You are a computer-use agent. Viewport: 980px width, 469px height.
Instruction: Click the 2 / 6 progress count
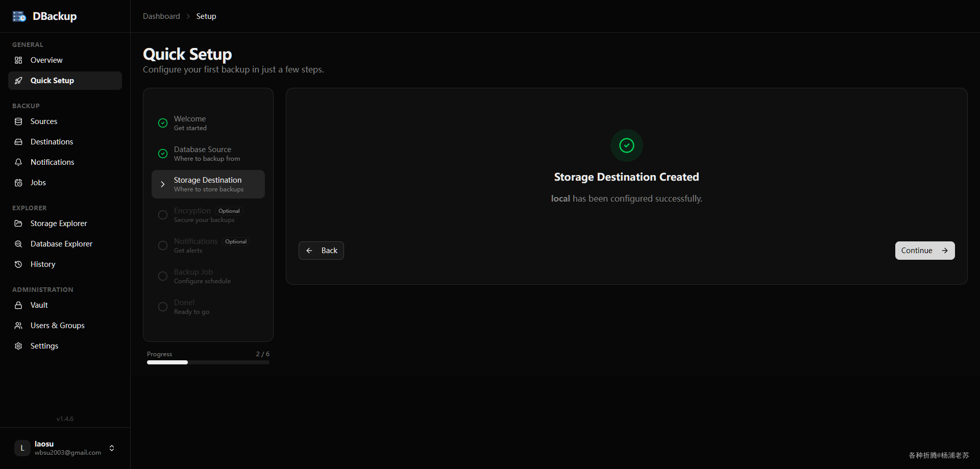pos(263,354)
